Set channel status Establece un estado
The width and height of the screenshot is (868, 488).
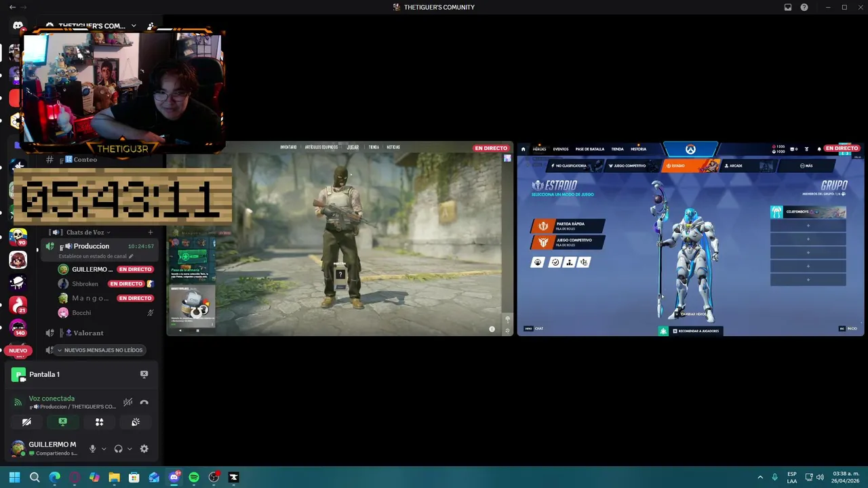pos(96,256)
